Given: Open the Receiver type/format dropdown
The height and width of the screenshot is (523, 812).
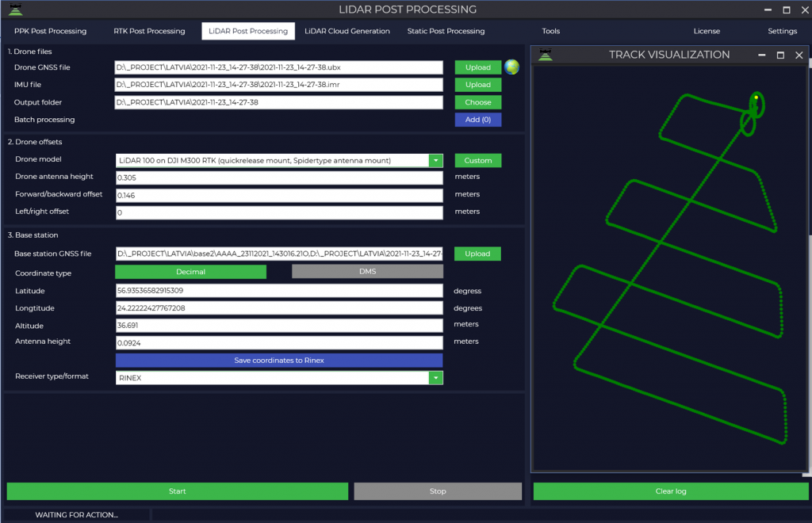Looking at the screenshot, I should click(435, 378).
